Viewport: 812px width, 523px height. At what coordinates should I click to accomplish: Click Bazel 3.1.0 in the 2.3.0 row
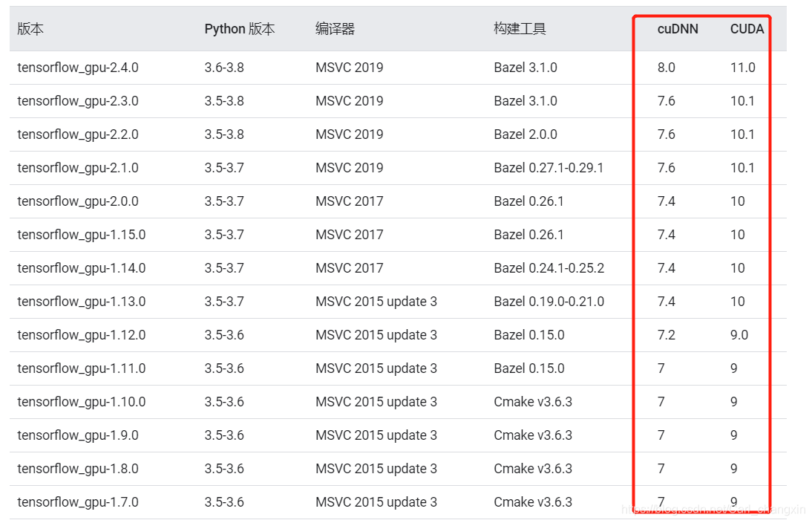tap(525, 101)
